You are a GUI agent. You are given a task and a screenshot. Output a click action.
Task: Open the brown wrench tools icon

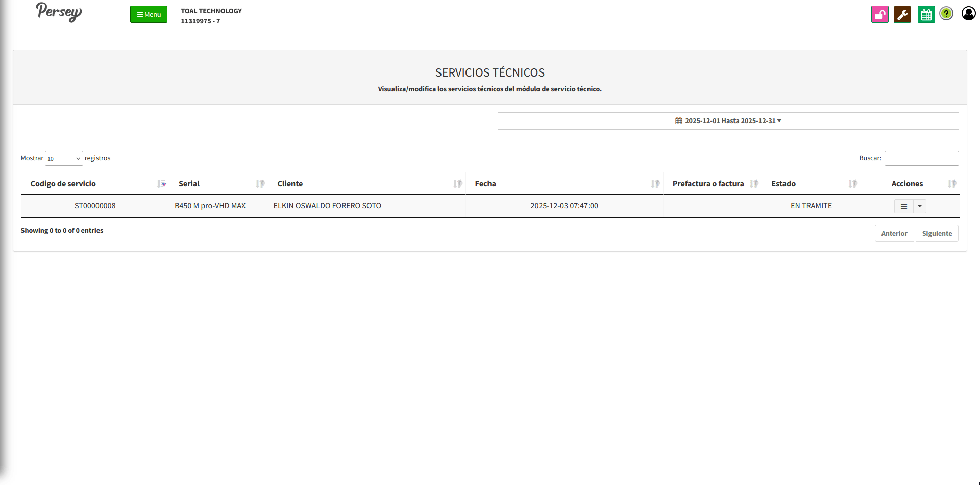(x=902, y=14)
